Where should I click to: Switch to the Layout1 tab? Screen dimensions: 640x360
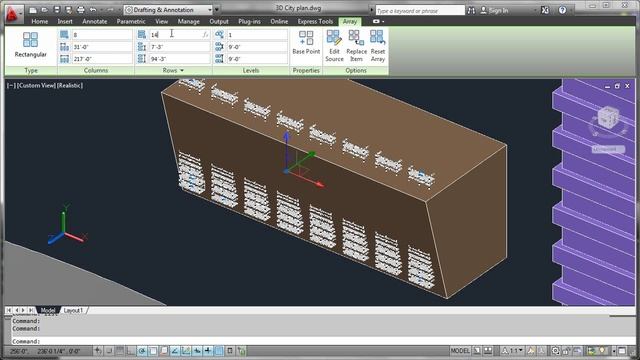click(73, 310)
